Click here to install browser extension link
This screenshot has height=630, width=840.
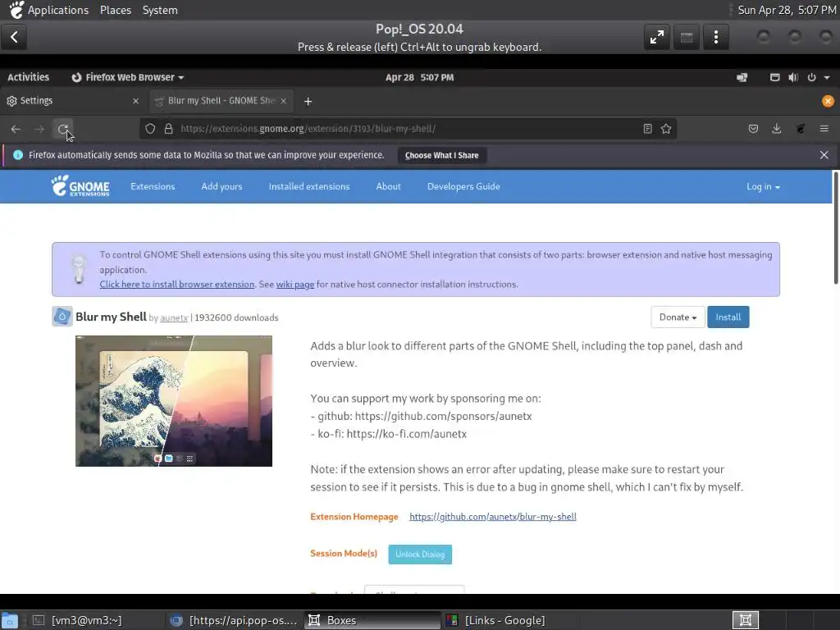(177, 285)
